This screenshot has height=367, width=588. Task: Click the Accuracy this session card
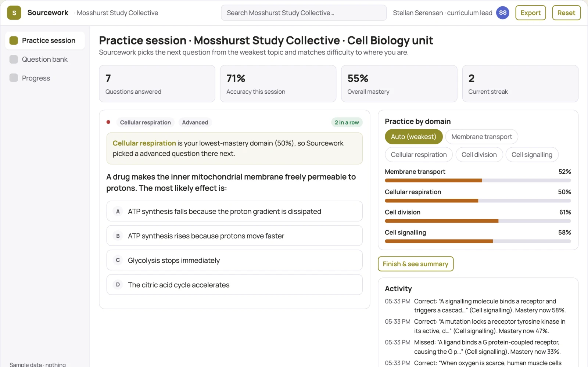278,84
